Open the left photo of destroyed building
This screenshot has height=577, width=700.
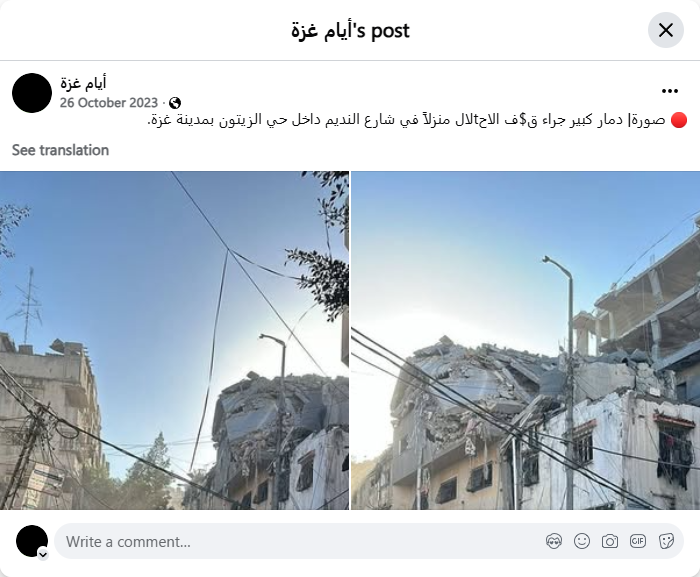pos(175,340)
